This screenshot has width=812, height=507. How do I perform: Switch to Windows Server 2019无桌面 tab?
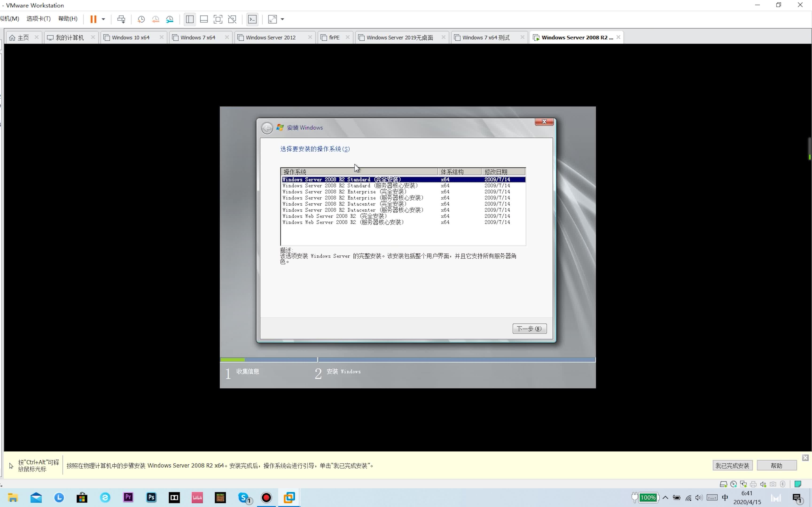click(400, 37)
